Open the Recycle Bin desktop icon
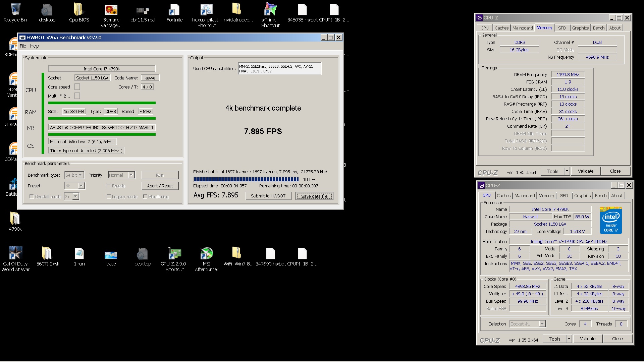Screen dimensions: 644x362 tap(15, 13)
